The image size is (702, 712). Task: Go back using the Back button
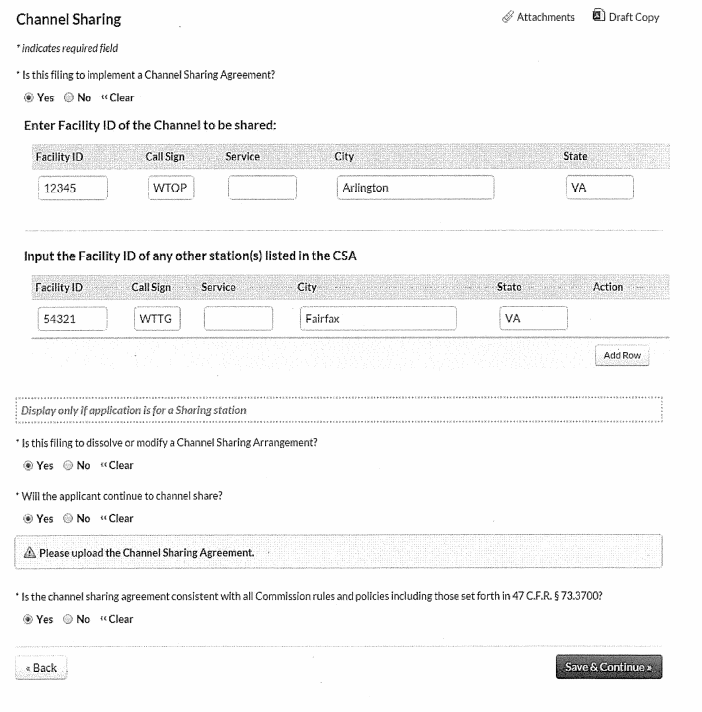tap(43, 668)
